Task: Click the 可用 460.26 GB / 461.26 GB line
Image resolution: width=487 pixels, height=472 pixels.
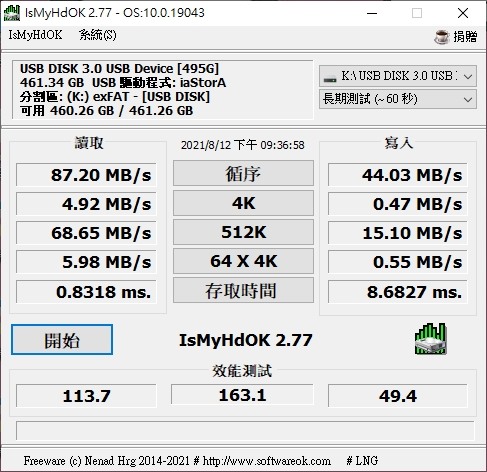Action: click(106, 111)
